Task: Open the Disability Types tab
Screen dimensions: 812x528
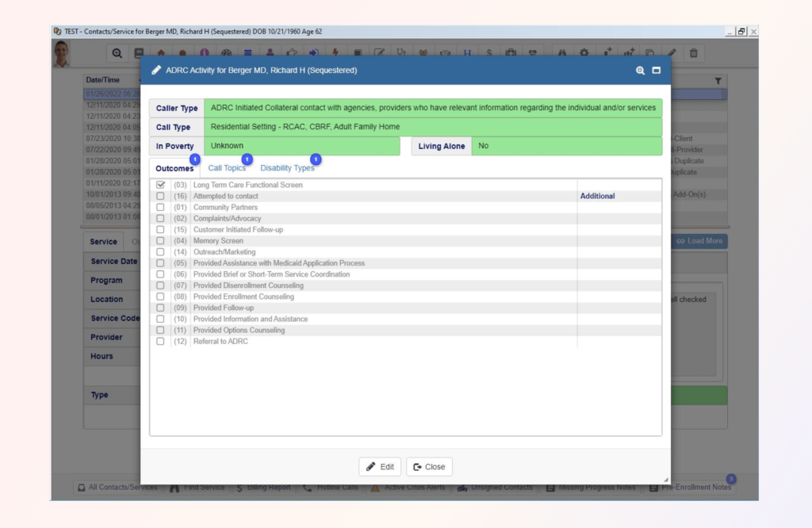Action: click(287, 168)
